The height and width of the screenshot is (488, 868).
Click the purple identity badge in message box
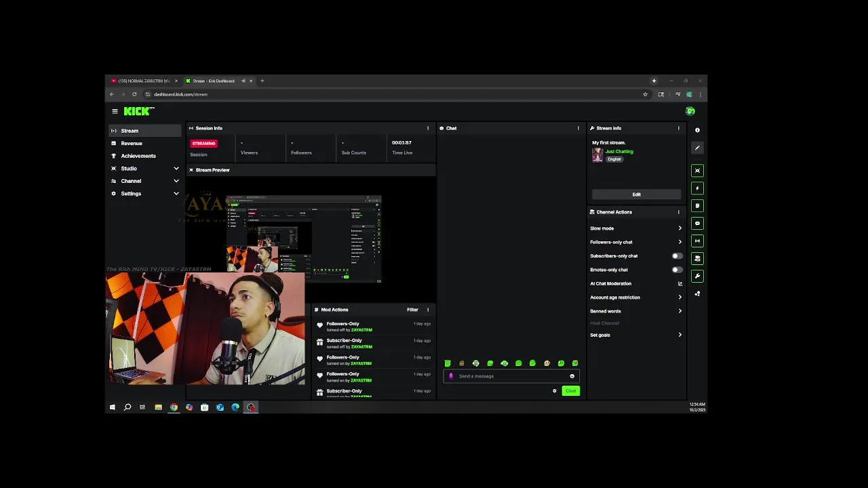451,376
